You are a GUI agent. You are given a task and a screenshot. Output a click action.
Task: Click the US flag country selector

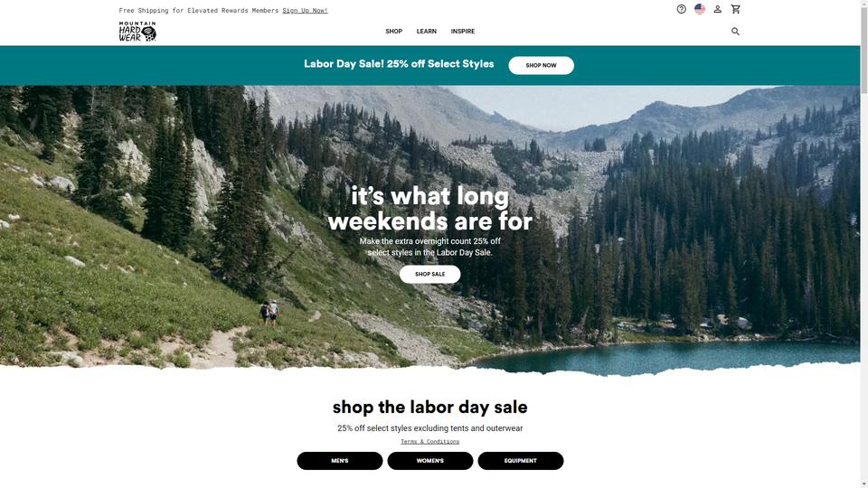point(700,9)
